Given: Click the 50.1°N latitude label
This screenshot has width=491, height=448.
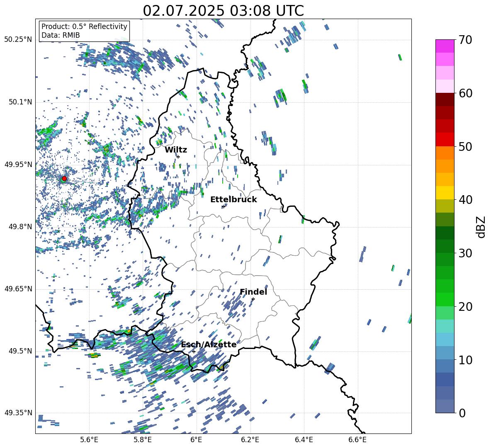Looking at the screenshot, I should [20, 102].
